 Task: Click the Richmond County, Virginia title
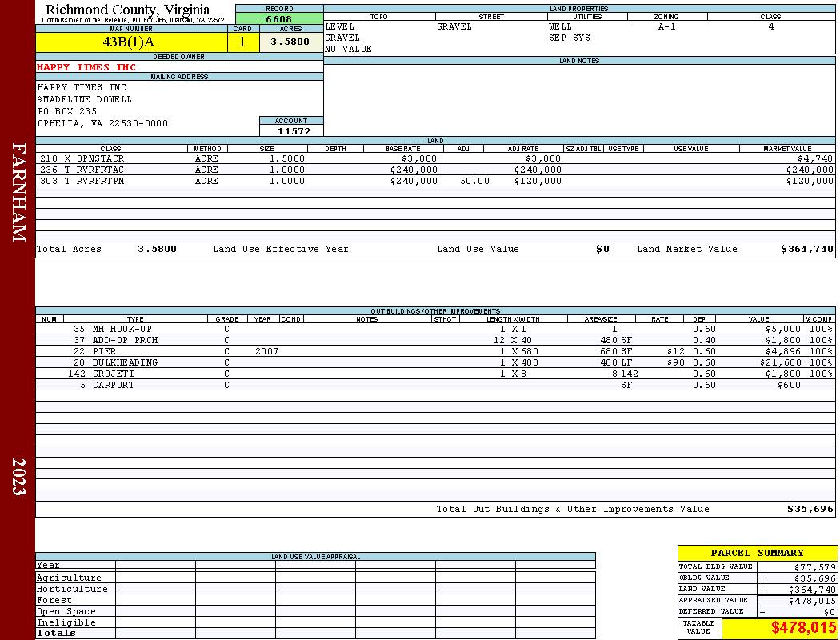point(127,10)
